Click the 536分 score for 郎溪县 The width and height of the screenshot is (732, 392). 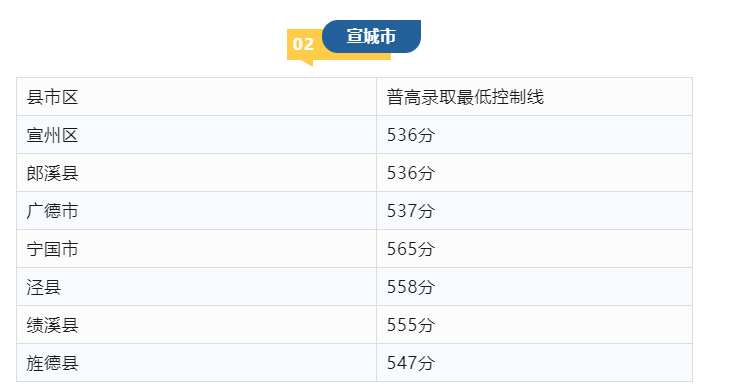[x=534, y=173]
